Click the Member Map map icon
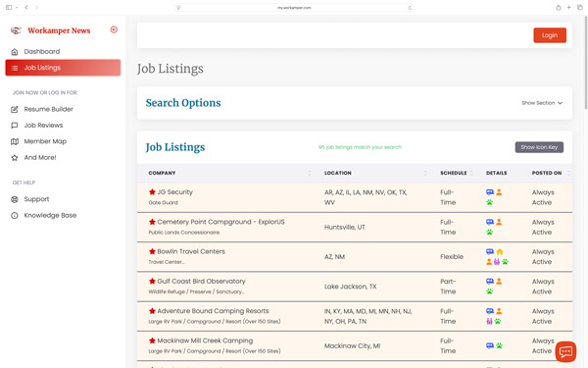The image size is (588, 368). tap(15, 141)
